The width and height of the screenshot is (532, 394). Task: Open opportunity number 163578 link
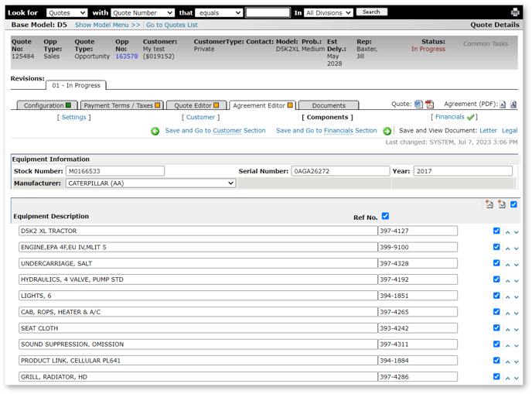pos(126,57)
